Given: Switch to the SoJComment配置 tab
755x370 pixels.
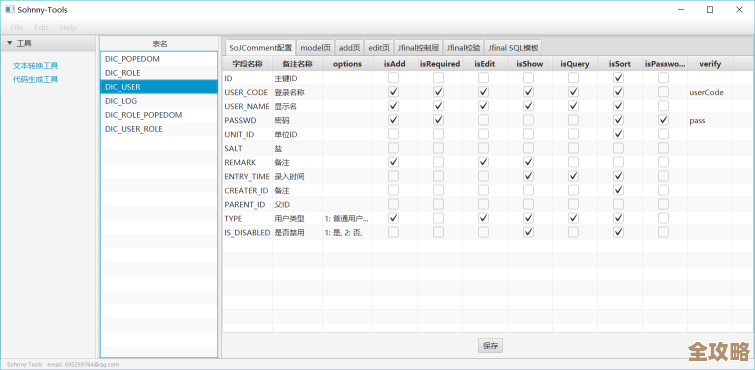Looking at the screenshot, I should tap(260, 48).
